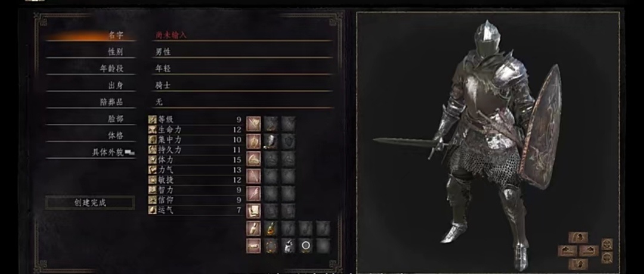Click the scroll spell category icon
The image size is (644, 274).
[x=253, y=211]
